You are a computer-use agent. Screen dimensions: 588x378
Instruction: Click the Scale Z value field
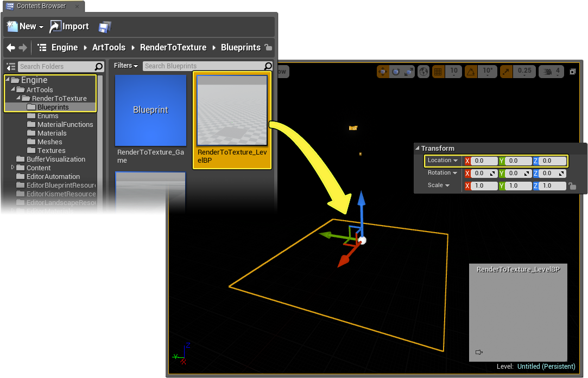[x=552, y=186]
